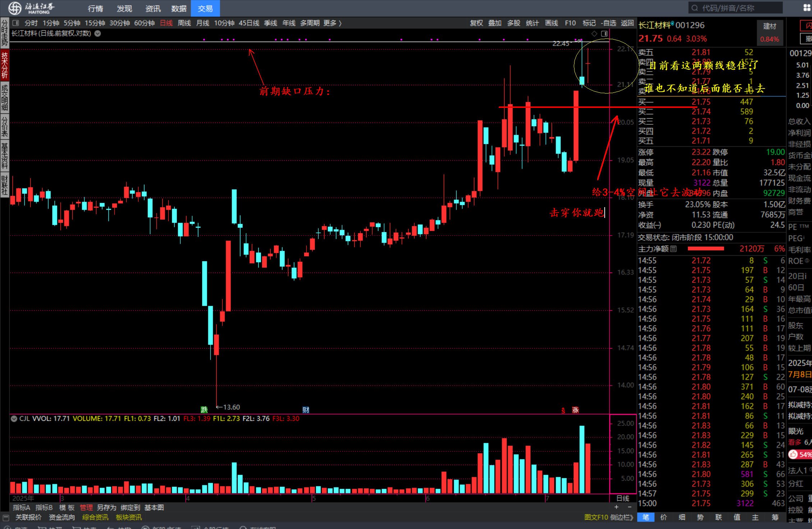812x529 pixels.
Task: Open the 基本资料 sidebar tab
Action: [x=4, y=156]
